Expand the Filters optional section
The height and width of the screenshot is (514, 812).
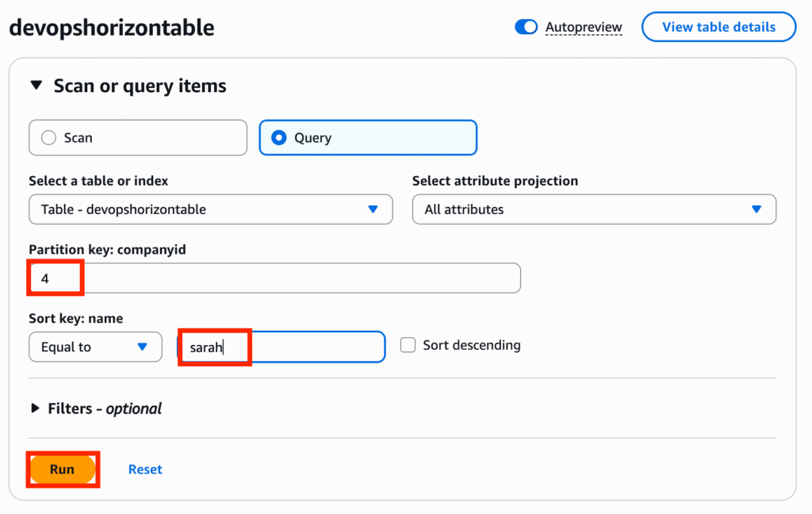coord(96,409)
